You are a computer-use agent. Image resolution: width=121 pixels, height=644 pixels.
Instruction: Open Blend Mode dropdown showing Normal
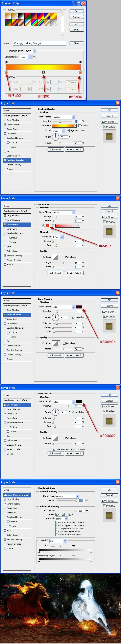(x=67, y=496)
